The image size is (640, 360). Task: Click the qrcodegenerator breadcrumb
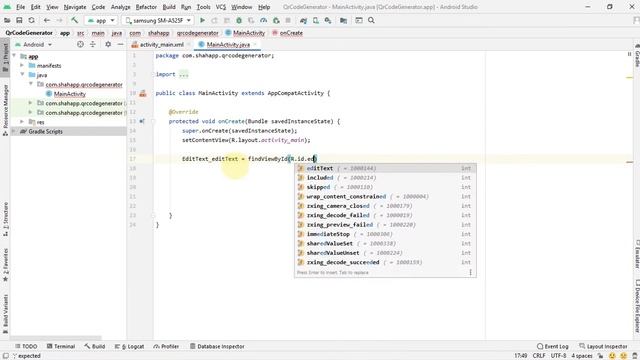tap(198, 33)
